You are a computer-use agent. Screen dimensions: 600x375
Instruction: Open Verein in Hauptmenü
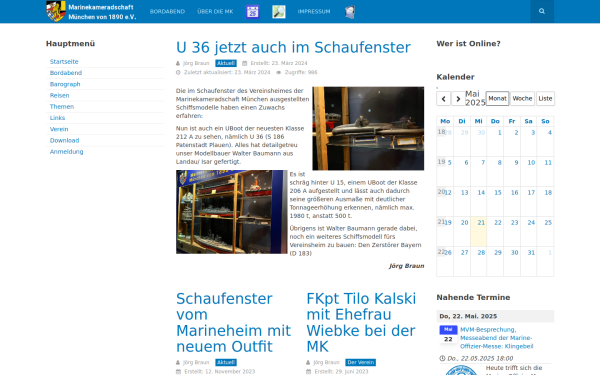(x=59, y=129)
